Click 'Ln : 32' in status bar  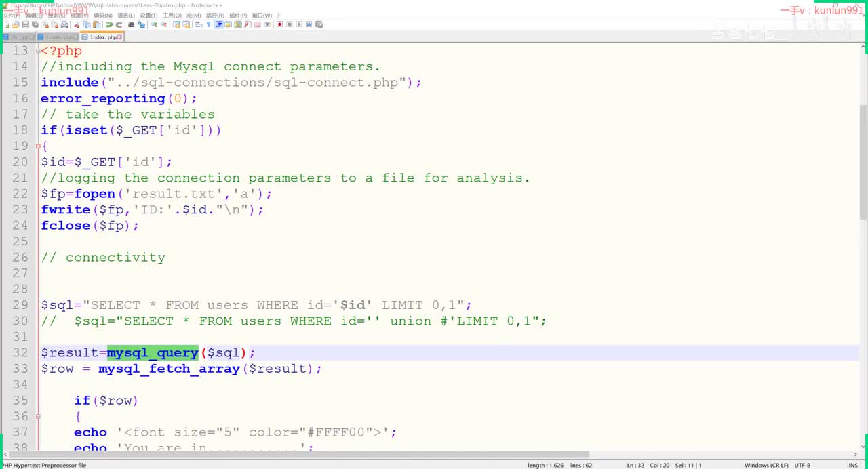(635, 465)
